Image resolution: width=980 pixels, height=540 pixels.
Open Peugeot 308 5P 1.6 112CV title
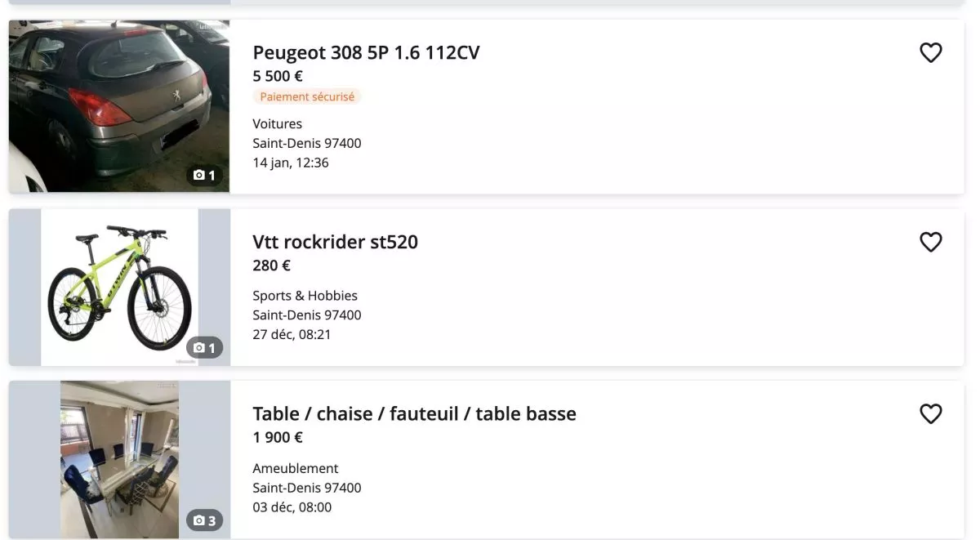point(366,53)
